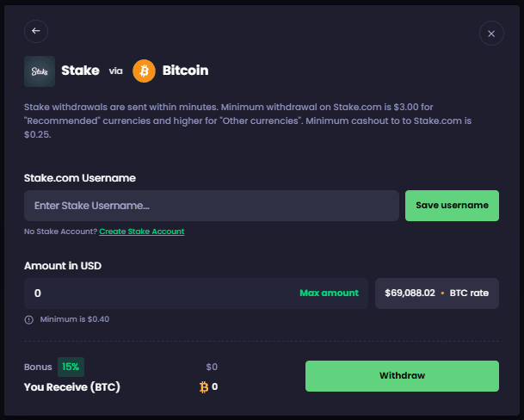Click the Bitcoin heading text

pyautogui.click(x=185, y=71)
